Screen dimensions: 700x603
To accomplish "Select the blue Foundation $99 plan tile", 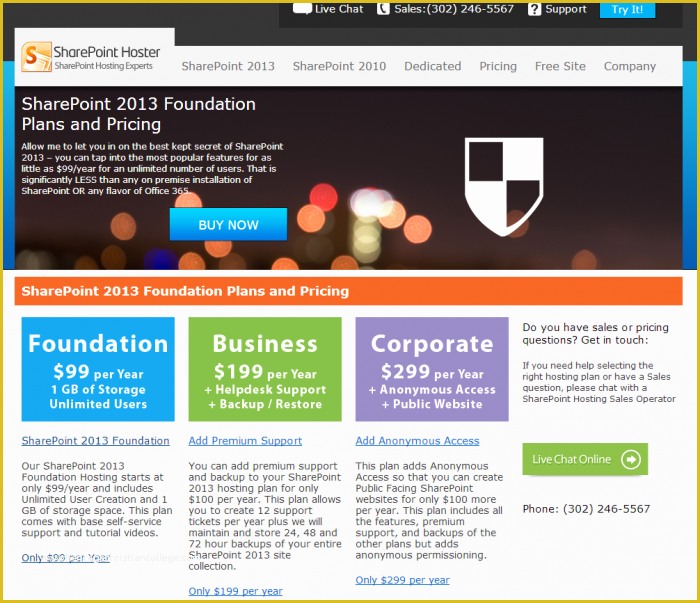I will coord(98,369).
